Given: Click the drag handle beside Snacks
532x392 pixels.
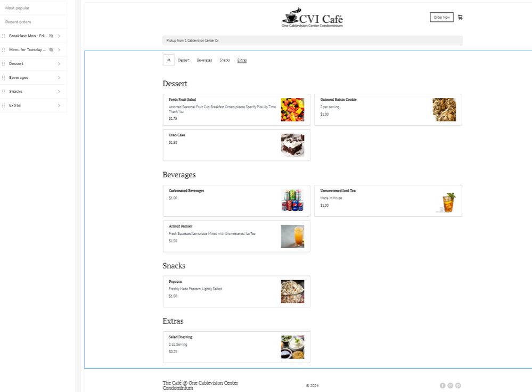Looking at the screenshot, I should 4,92.
